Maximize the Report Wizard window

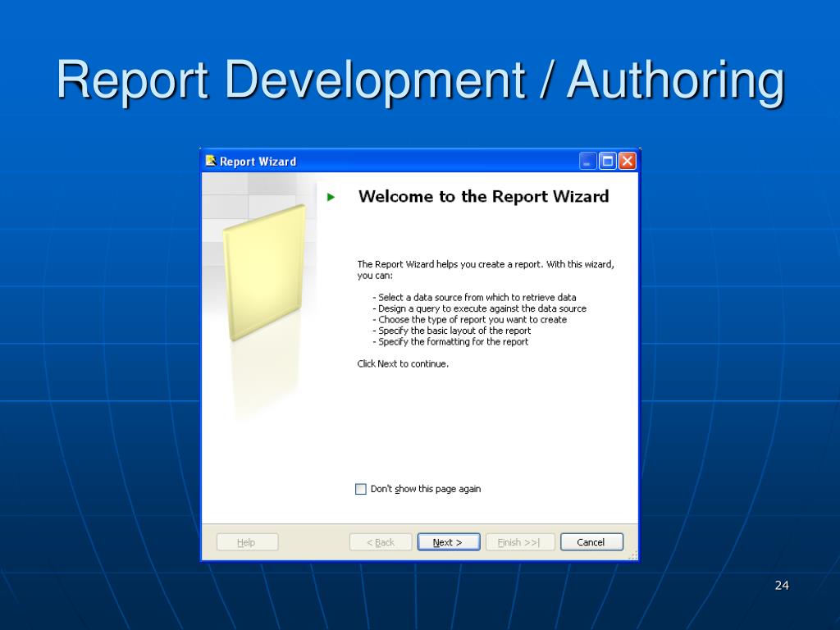click(x=608, y=162)
